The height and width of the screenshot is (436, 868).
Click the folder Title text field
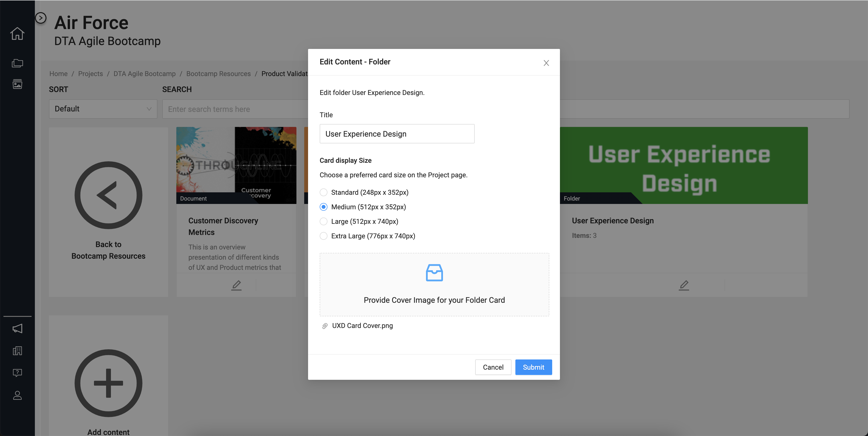click(x=397, y=134)
